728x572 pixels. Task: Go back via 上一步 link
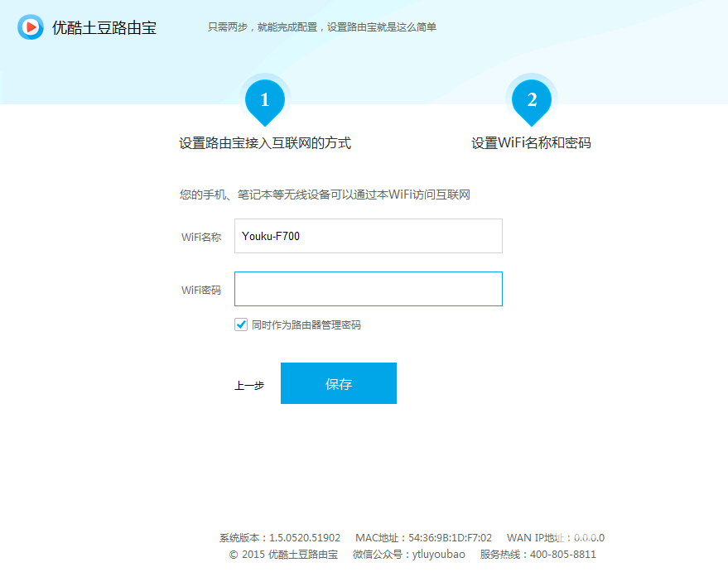(249, 385)
